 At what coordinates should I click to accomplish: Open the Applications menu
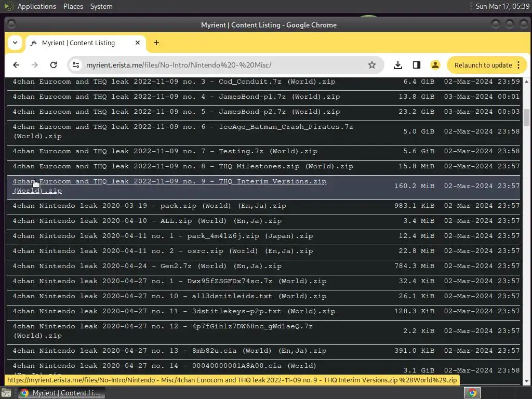pos(37,6)
